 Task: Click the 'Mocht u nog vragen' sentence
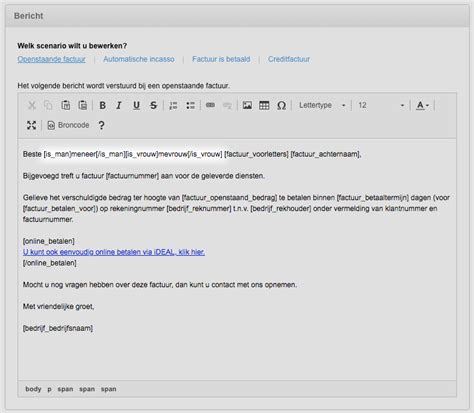pyautogui.click(x=160, y=285)
